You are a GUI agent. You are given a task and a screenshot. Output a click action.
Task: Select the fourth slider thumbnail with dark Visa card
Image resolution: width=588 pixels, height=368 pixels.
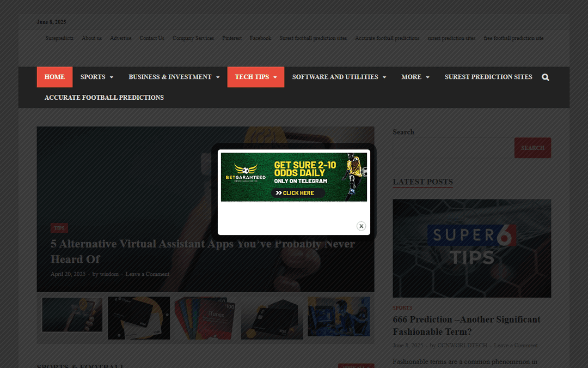click(x=272, y=318)
